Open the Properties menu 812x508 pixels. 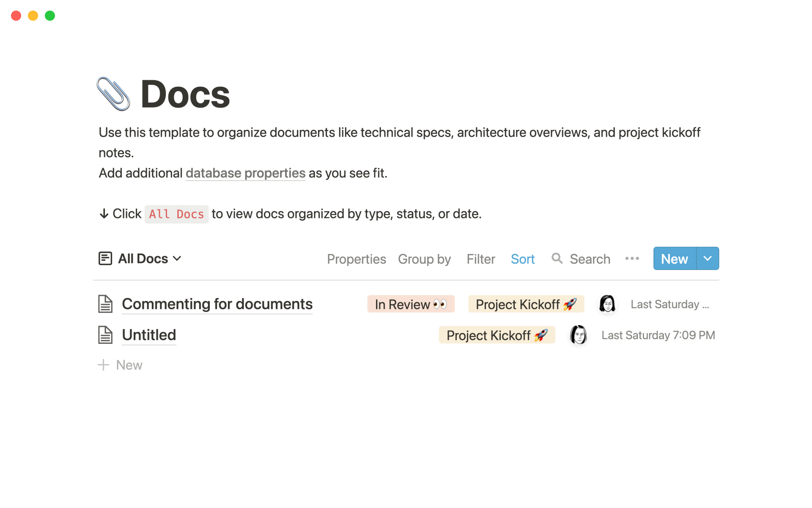pos(356,259)
